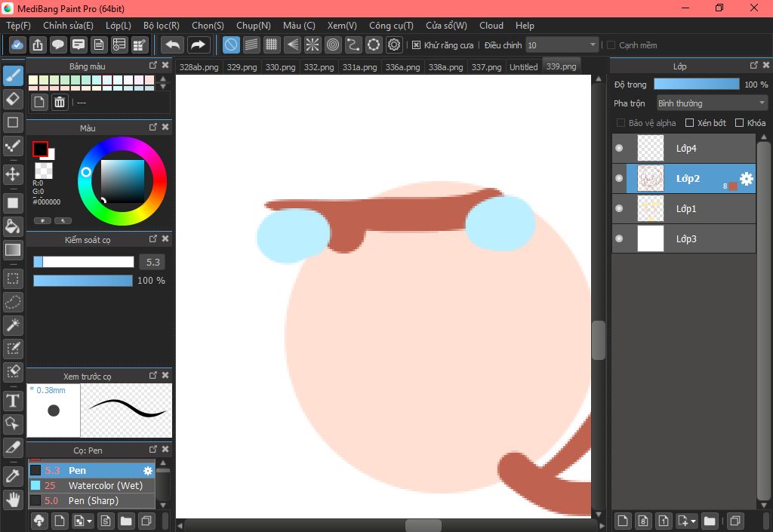Toggle Bảo vệ alpha checkbox
773x532 pixels.
click(x=621, y=123)
